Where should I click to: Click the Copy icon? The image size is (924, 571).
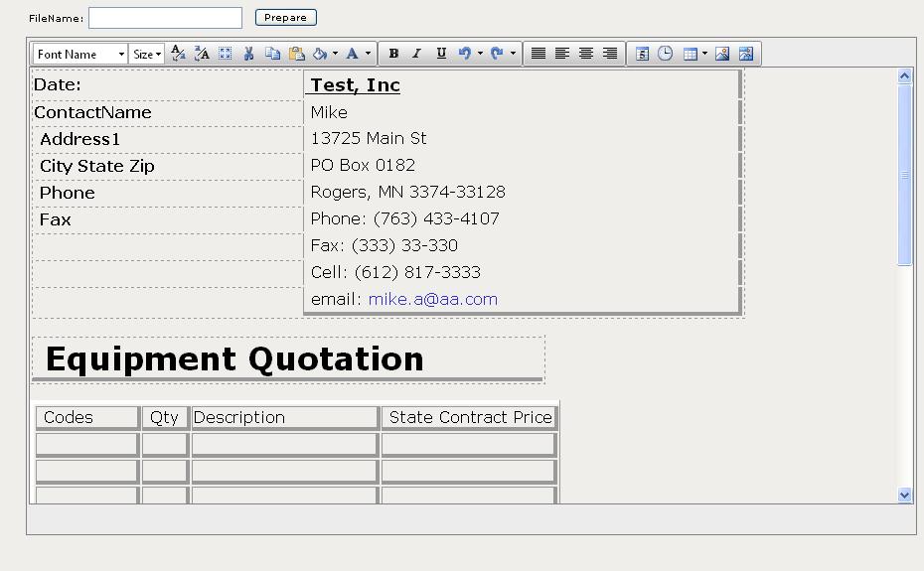pyautogui.click(x=272, y=54)
